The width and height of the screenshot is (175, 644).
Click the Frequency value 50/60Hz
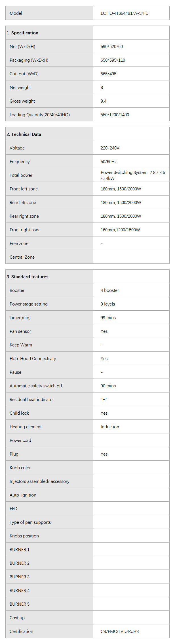click(x=109, y=162)
